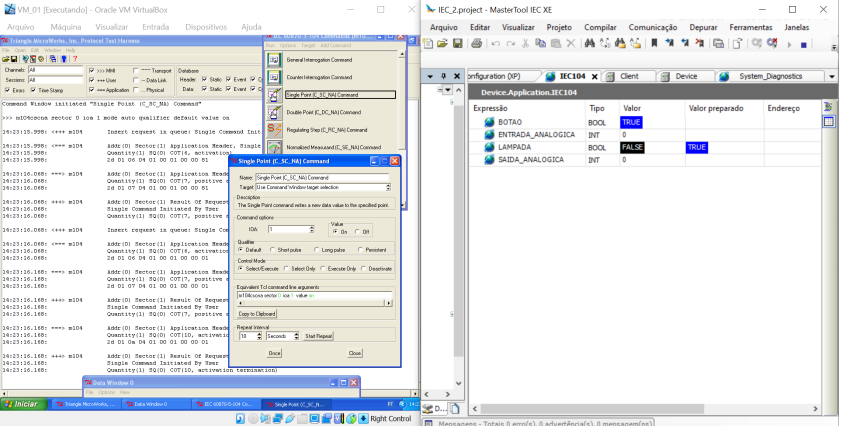This screenshot has width=844, height=428.
Task: Select the Double Point (C_DC_NA) Command icon
Action: tap(275, 112)
